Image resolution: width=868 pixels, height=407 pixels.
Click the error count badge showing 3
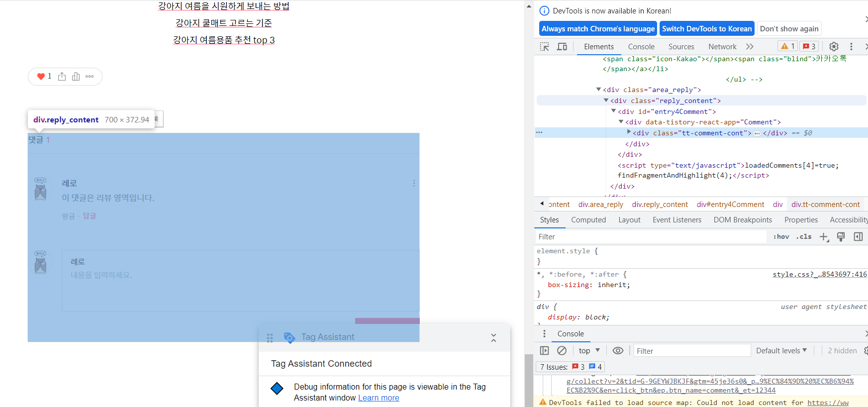pyautogui.click(x=809, y=46)
